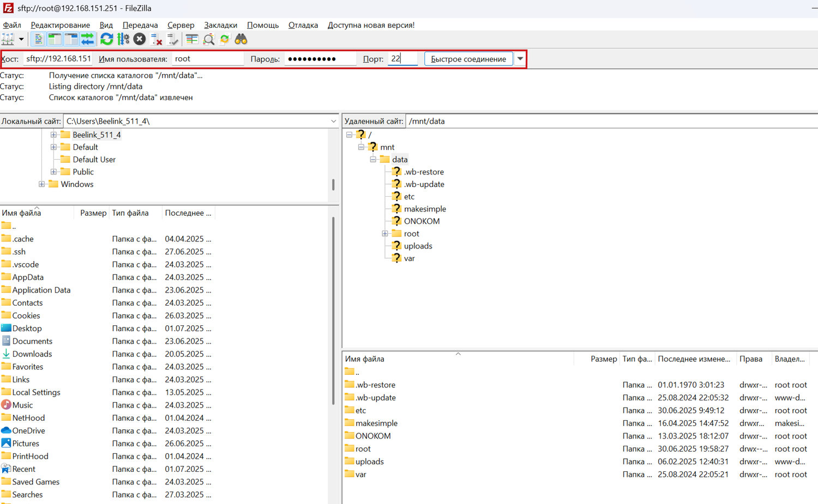
Task: Open the local site path dropdown
Action: click(x=333, y=121)
